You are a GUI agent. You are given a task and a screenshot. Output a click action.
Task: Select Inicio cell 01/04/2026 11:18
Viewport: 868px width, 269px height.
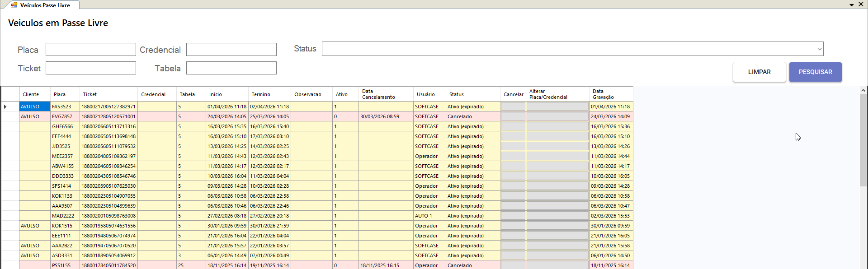[x=227, y=107]
